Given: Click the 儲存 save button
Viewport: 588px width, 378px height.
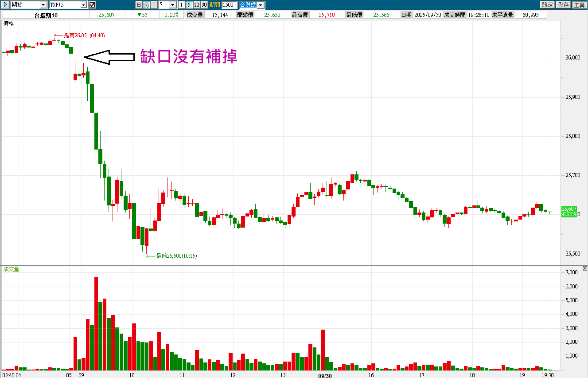Looking at the screenshot, I should click(x=563, y=5).
